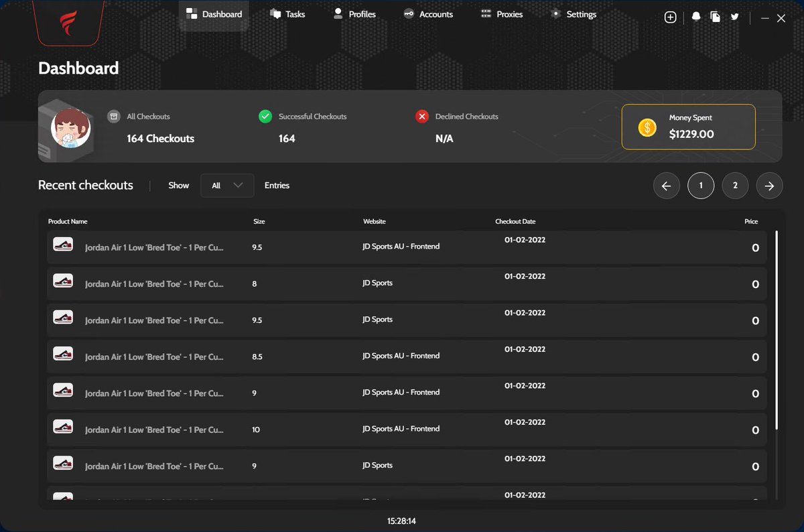Screen dimensions: 804x532
Task: Click the green Successful Checkouts checkmark icon
Action: tap(265, 117)
